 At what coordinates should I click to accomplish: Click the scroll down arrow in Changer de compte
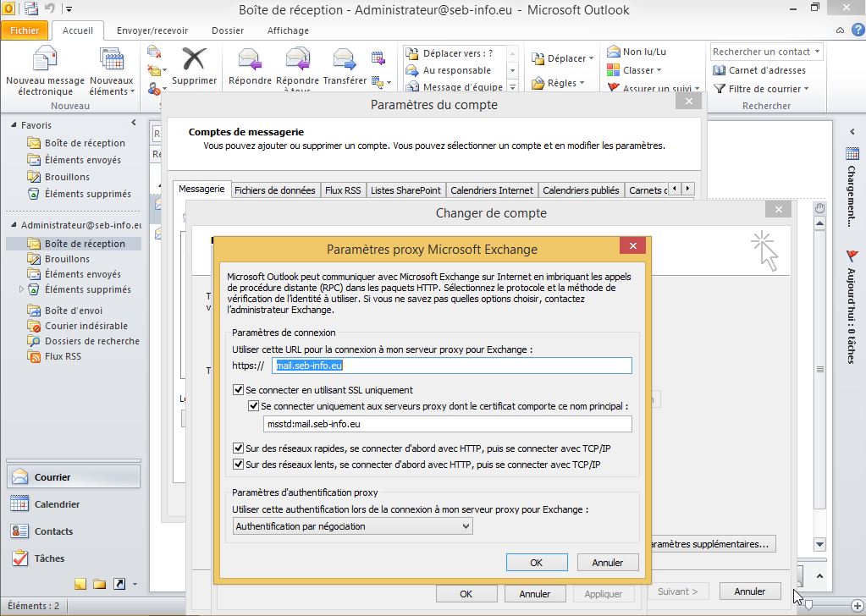[819, 544]
